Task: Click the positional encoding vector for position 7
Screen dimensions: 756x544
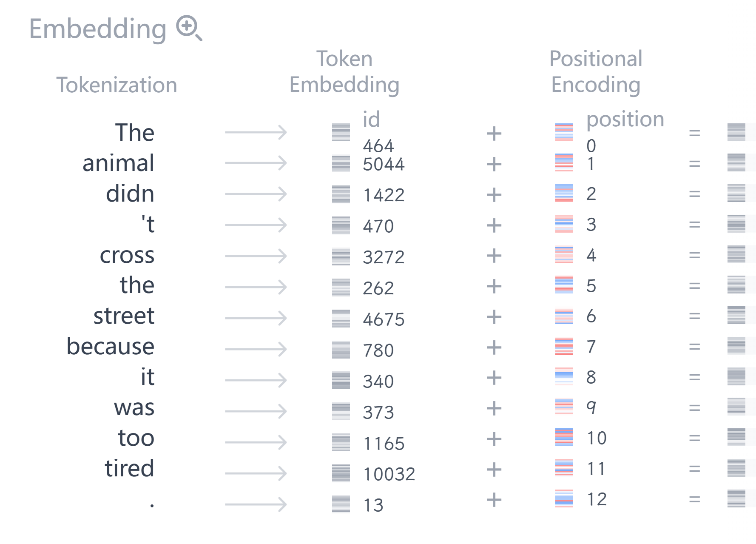Action: tap(564, 346)
